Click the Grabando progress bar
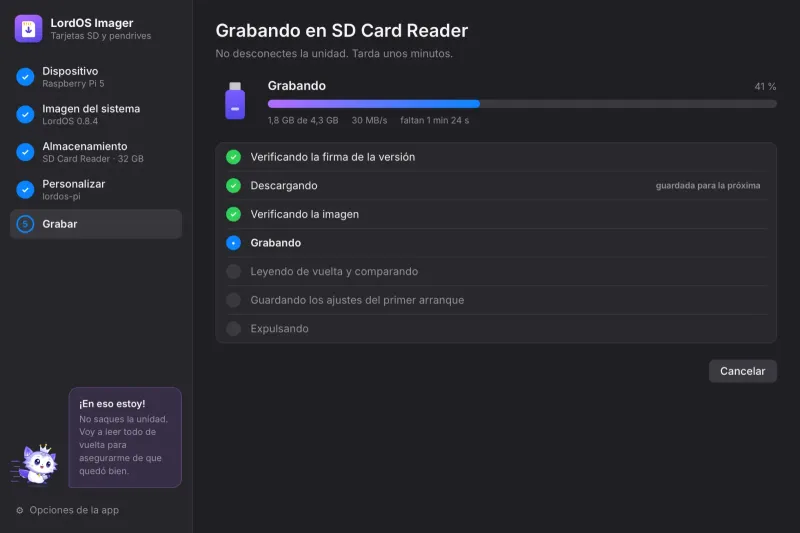Image resolution: width=800 pixels, height=533 pixels. coord(522,104)
